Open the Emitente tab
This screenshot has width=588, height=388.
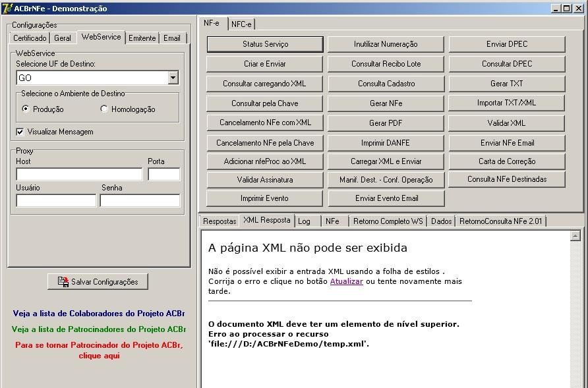coord(142,38)
